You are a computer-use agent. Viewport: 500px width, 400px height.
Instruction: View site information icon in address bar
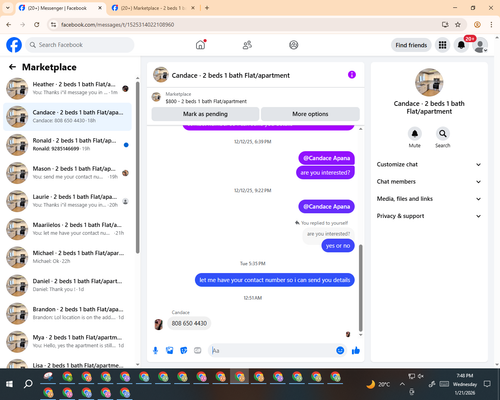(53, 25)
